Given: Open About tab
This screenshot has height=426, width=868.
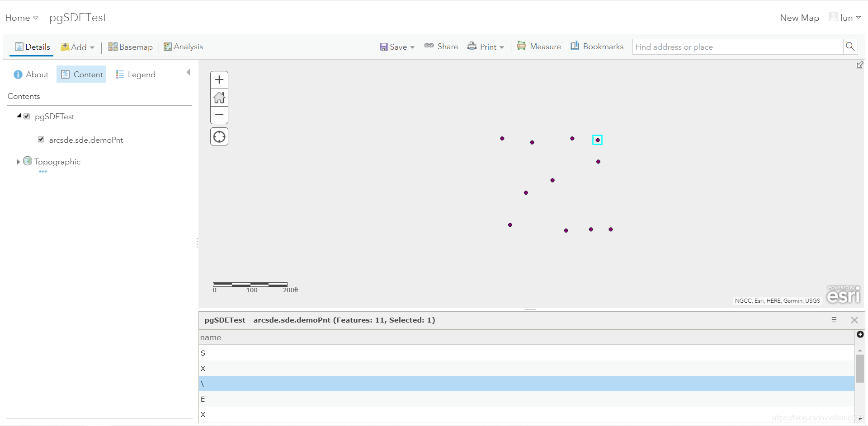Looking at the screenshot, I should pos(31,75).
